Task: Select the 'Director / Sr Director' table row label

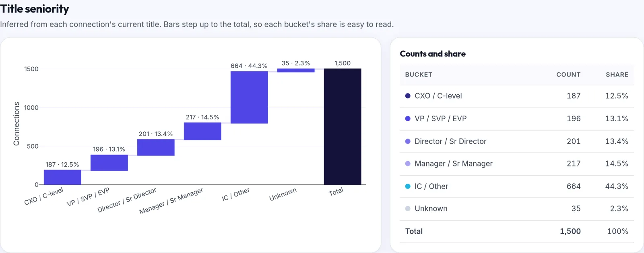Action: [450, 141]
